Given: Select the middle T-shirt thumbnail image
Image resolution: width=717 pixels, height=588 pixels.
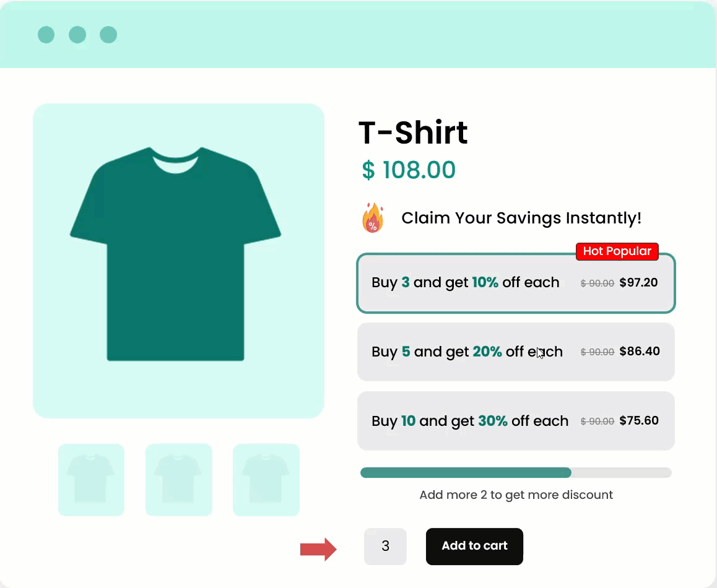Looking at the screenshot, I should (178, 480).
